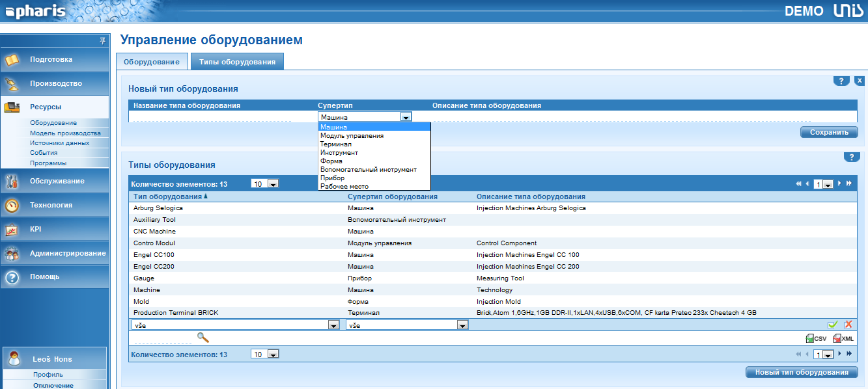
Task: Open help for the new equipment type panel
Action: (841, 81)
